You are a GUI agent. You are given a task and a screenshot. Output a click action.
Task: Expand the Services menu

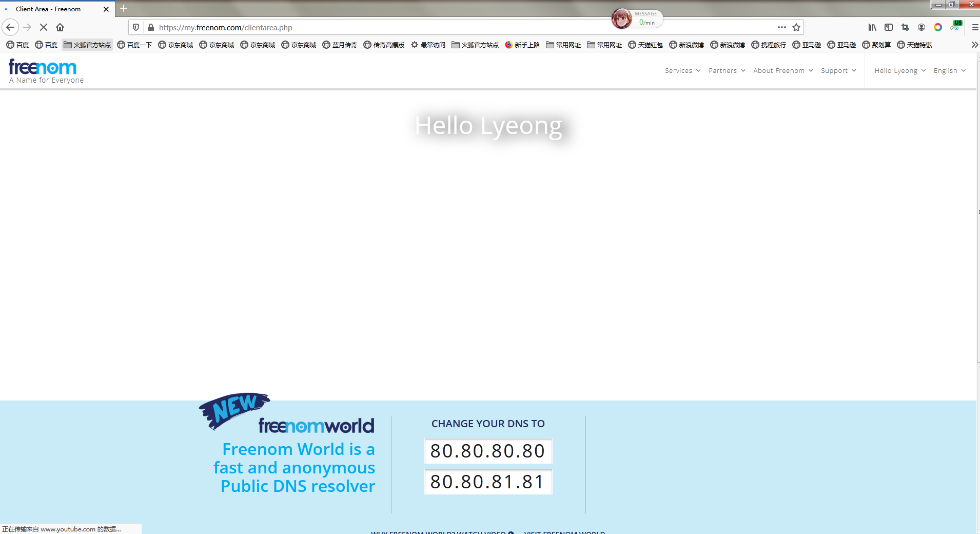point(682,71)
